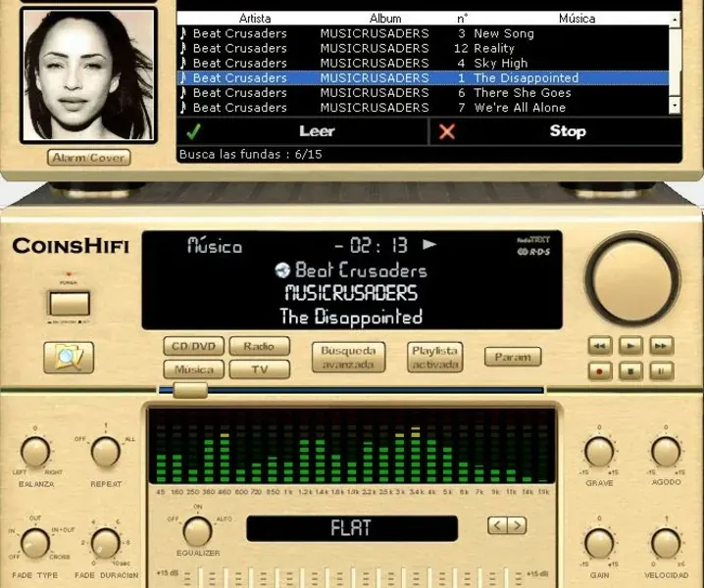Toggle Playlista activada
This screenshot has width=704, height=588.
pos(434,358)
